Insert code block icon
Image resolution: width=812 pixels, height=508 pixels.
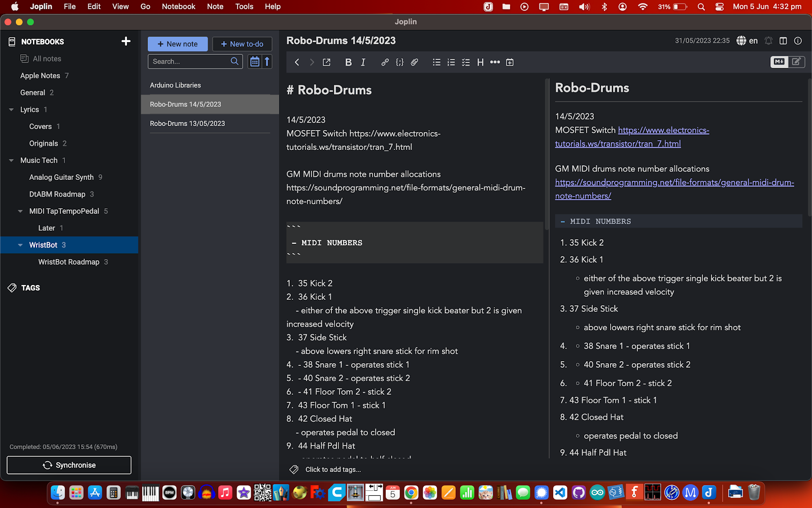click(400, 62)
